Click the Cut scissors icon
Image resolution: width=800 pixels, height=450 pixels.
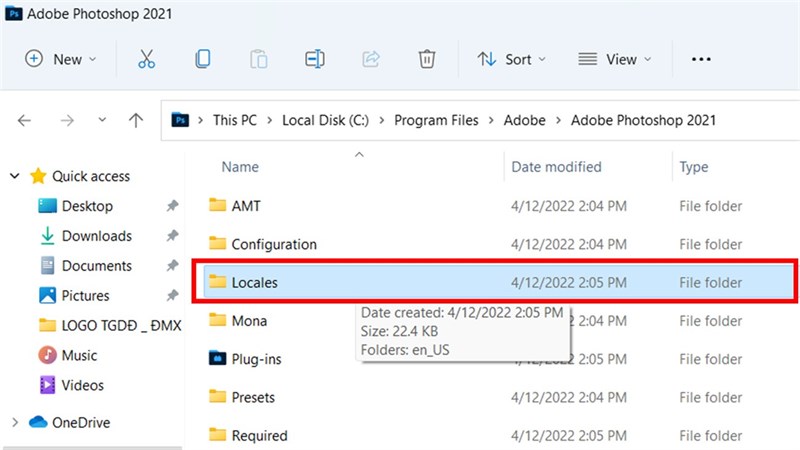146,59
